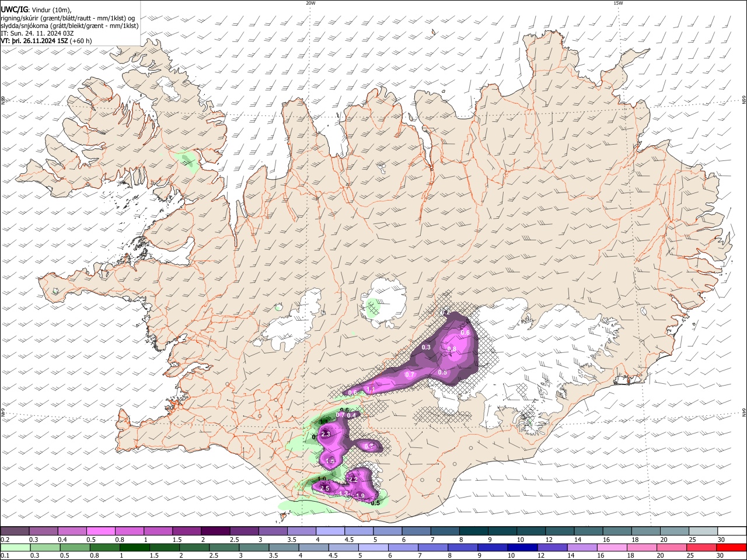747x560 pixels.
Task: Select lower legend row swatch labeled 3
Action: 254,547
